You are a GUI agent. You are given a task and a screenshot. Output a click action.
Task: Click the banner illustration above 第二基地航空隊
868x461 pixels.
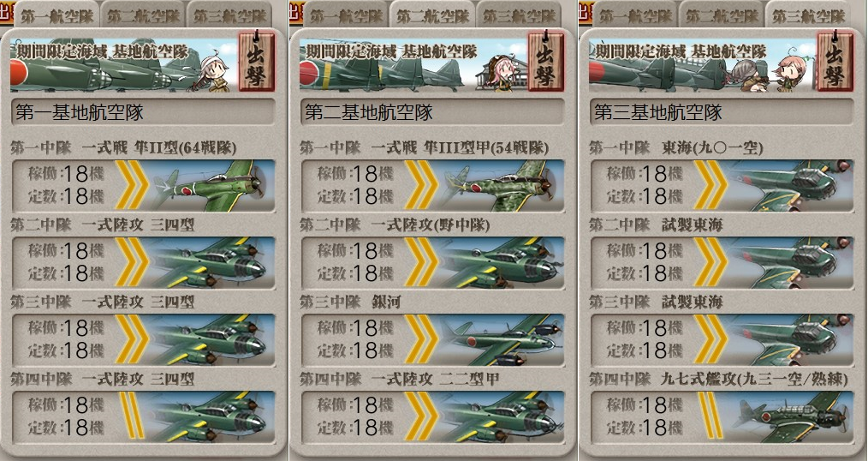point(413,63)
